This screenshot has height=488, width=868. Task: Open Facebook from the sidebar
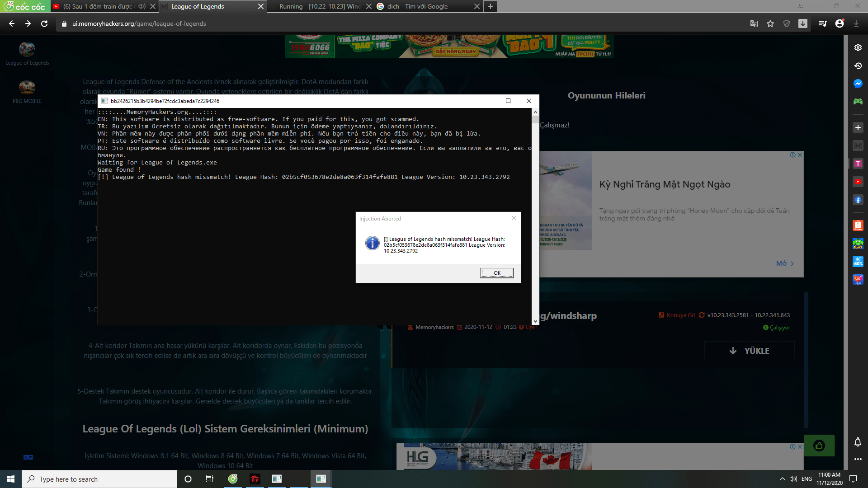pyautogui.click(x=858, y=200)
